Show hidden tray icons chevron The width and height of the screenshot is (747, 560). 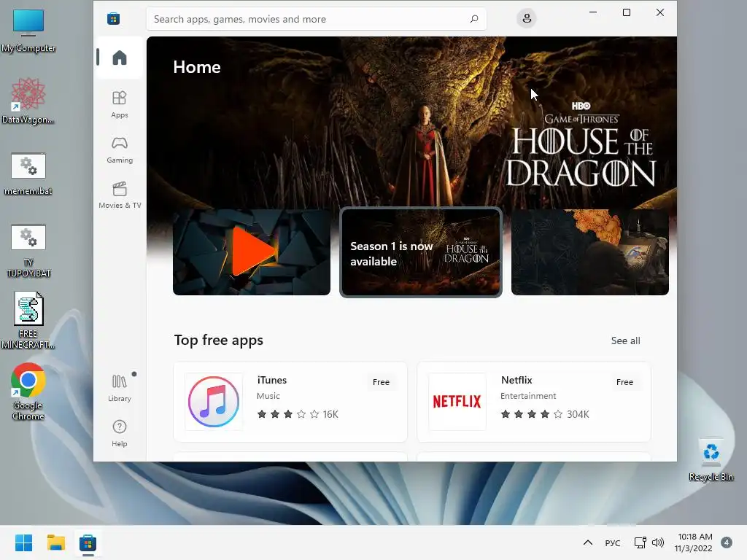point(588,542)
